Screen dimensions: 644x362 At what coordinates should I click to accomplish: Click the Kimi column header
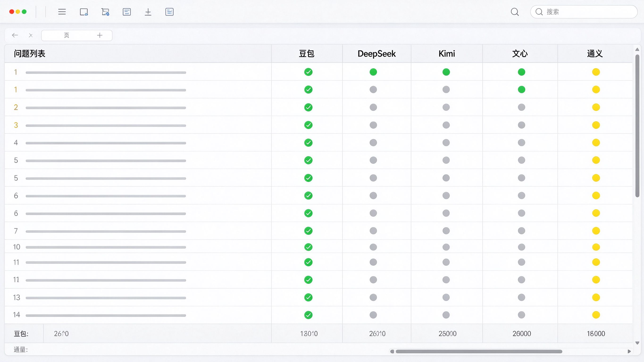click(x=447, y=53)
